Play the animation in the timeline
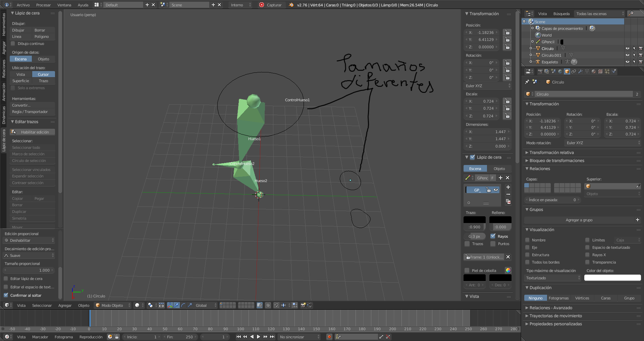644x341 pixels. (259, 337)
